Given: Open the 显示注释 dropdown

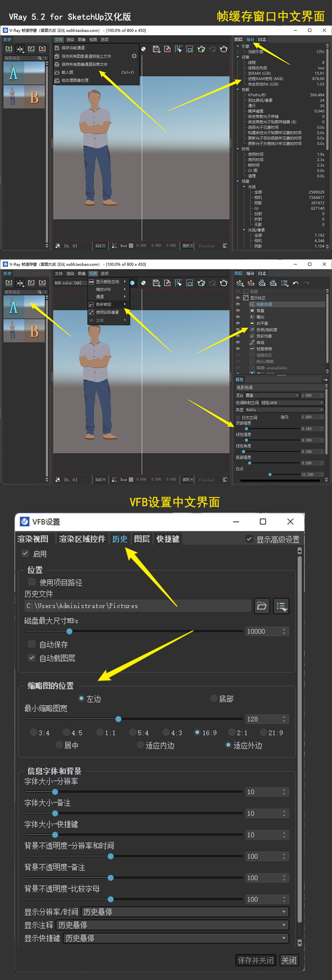Looking at the screenshot, I should coord(173,925).
